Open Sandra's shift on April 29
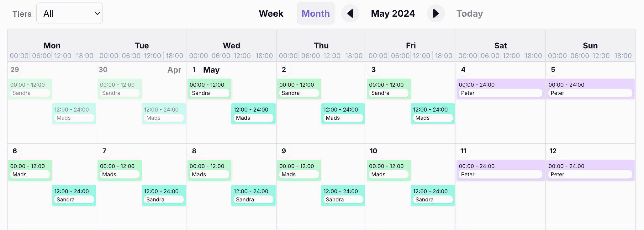 pos(30,89)
